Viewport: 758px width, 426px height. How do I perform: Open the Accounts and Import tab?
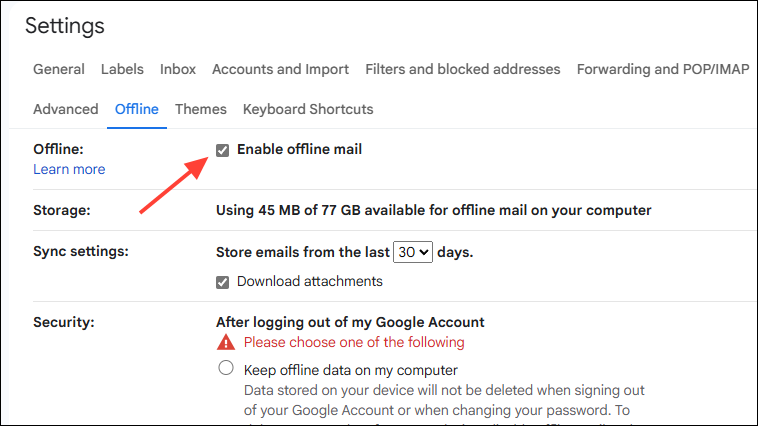click(280, 69)
